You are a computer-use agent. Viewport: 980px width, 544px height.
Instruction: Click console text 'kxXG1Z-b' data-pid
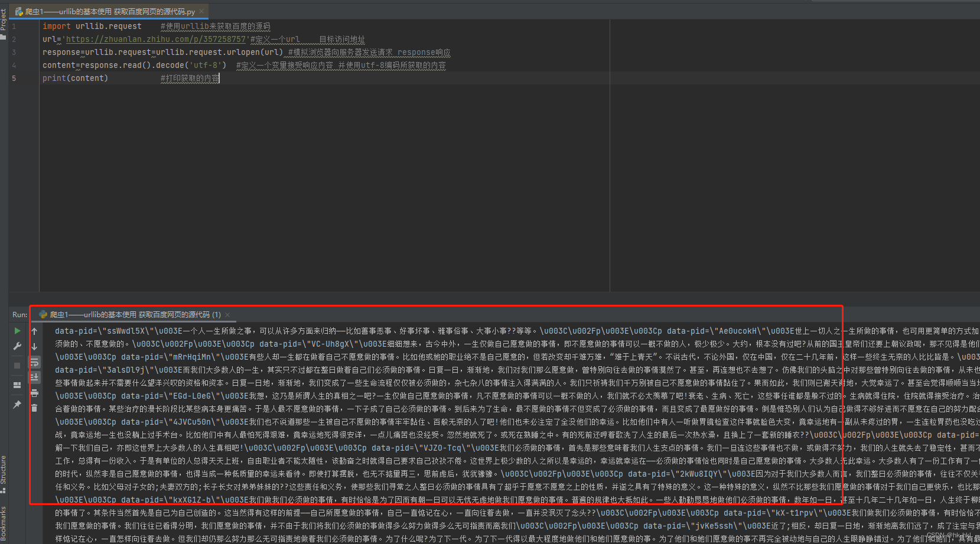(193, 500)
